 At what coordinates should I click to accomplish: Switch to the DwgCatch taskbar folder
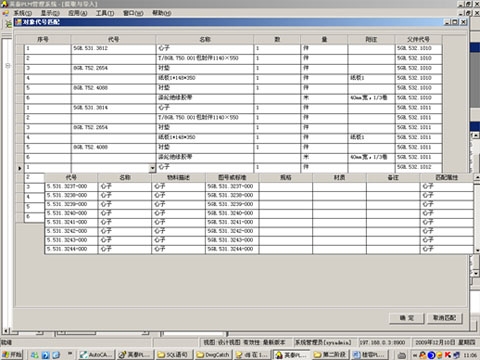[213, 355]
